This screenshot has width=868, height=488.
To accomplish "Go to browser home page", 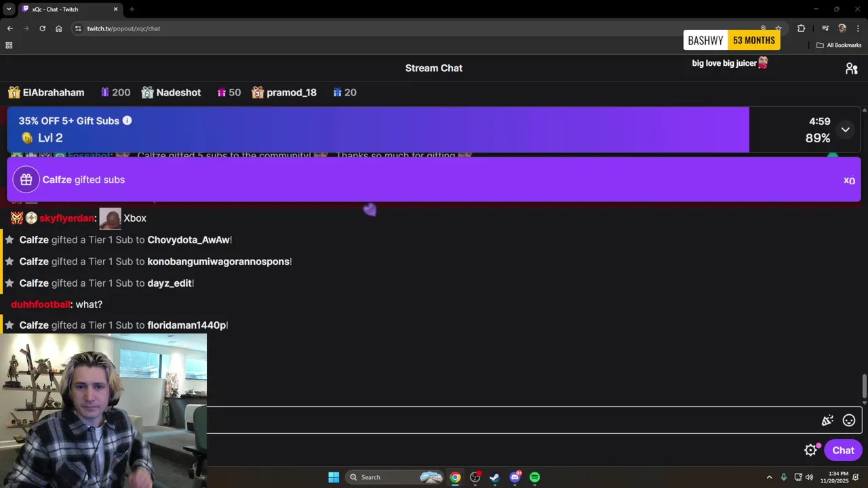I will click(59, 28).
